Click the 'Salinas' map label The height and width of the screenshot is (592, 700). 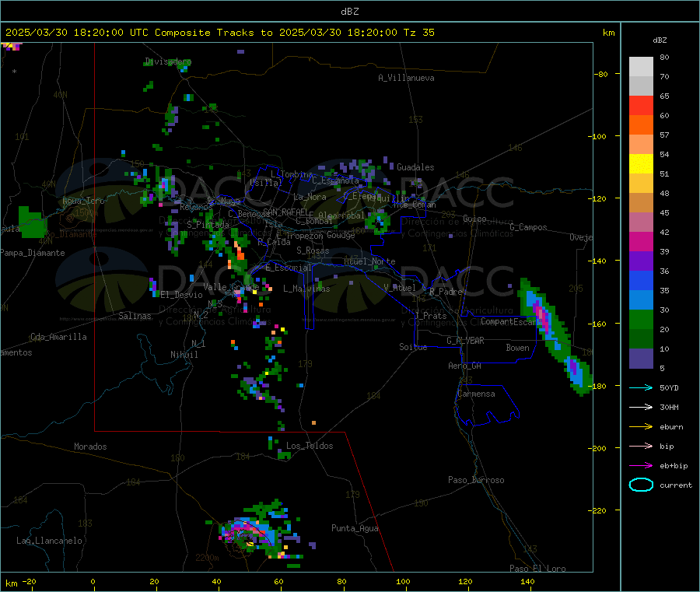tap(135, 316)
